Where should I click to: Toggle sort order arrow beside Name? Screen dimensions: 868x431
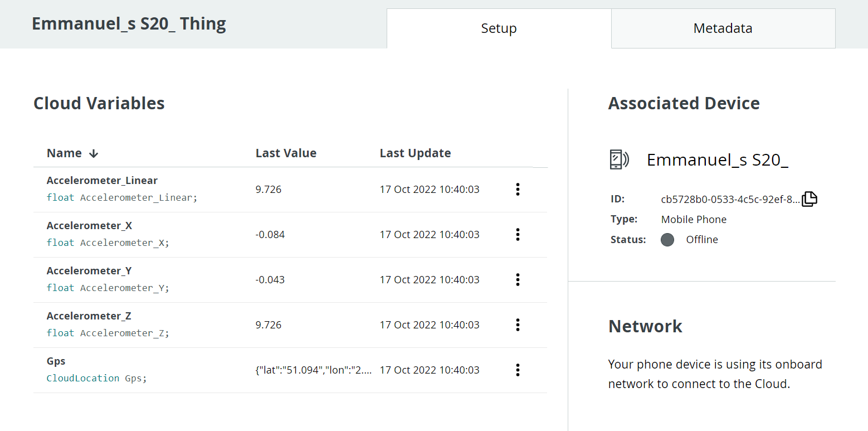[x=94, y=153]
